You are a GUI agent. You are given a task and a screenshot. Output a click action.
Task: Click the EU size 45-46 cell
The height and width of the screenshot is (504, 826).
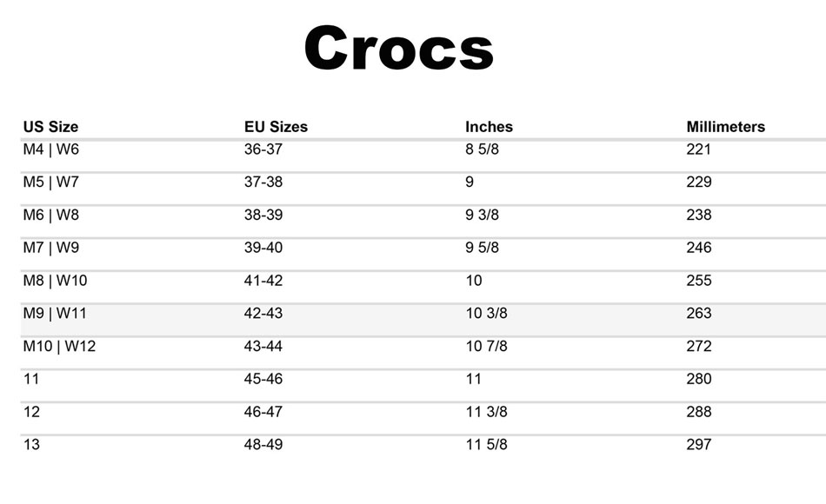point(263,379)
